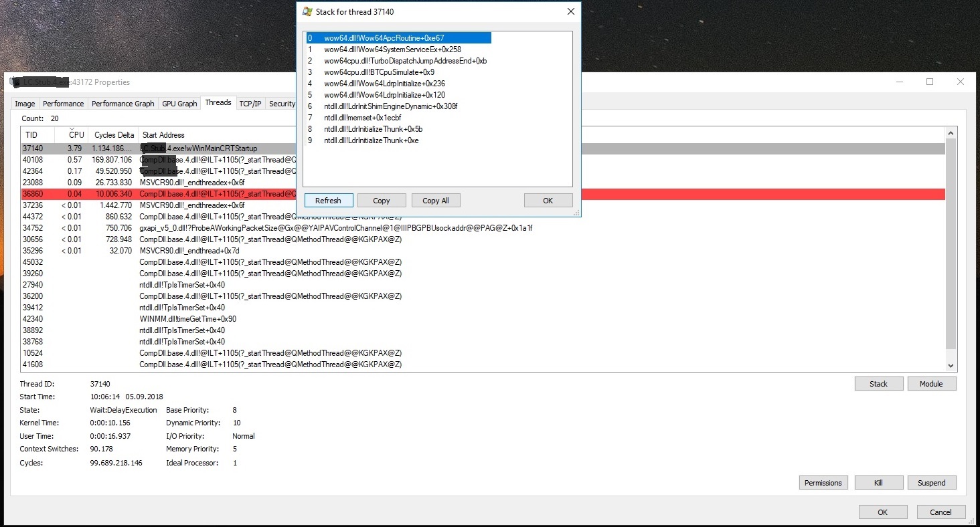Select thread row 39412
Image resolution: width=980 pixels, height=527 pixels.
483,308
